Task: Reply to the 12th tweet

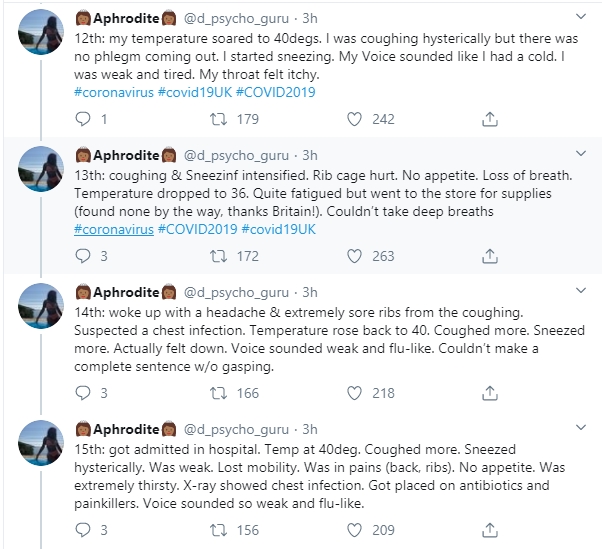Action: point(85,119)
